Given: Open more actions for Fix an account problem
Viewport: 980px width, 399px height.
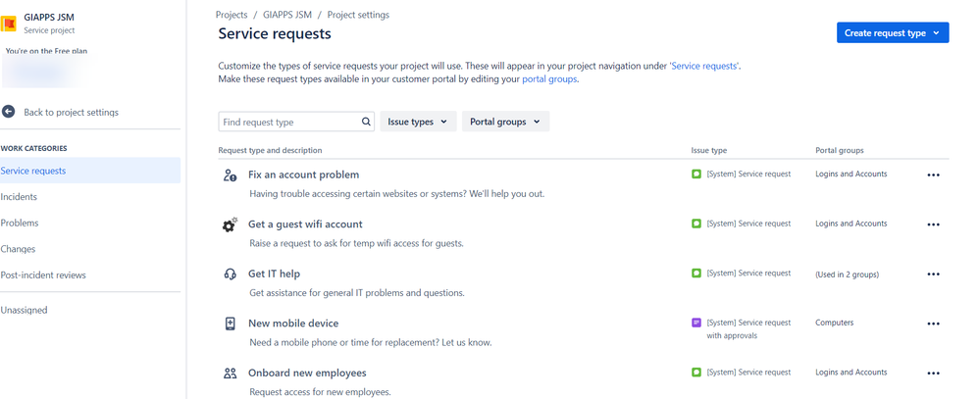Looking at the screenshot, I should tap(933, 175).
